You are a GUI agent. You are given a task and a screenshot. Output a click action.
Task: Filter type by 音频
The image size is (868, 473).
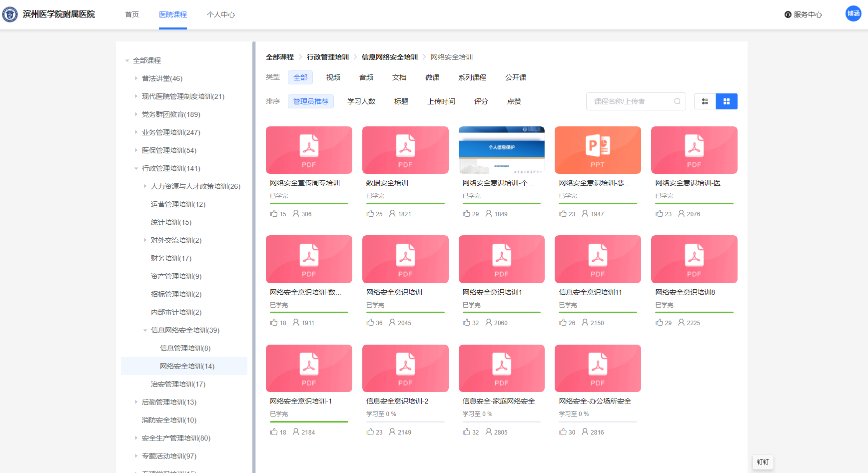coord(366,77)
